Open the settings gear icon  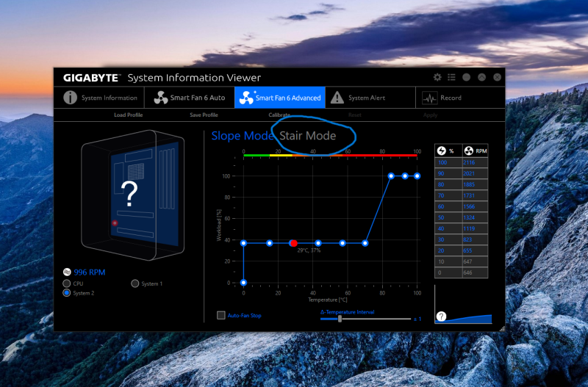[x=437, y=77]
